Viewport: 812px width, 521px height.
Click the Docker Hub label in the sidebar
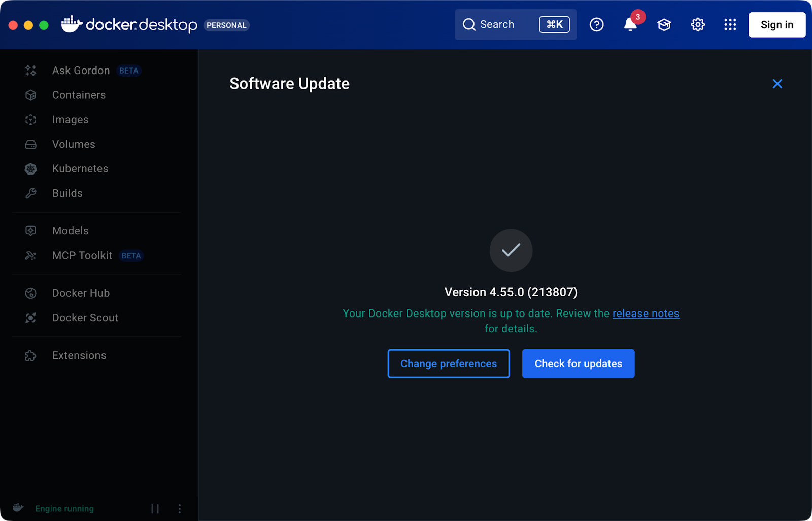[x=81, y=293]
